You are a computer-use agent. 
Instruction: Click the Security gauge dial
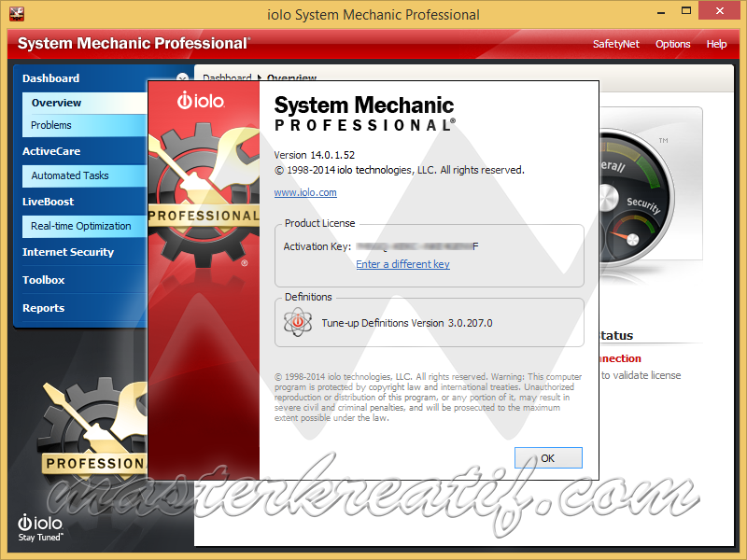[632, 237]
